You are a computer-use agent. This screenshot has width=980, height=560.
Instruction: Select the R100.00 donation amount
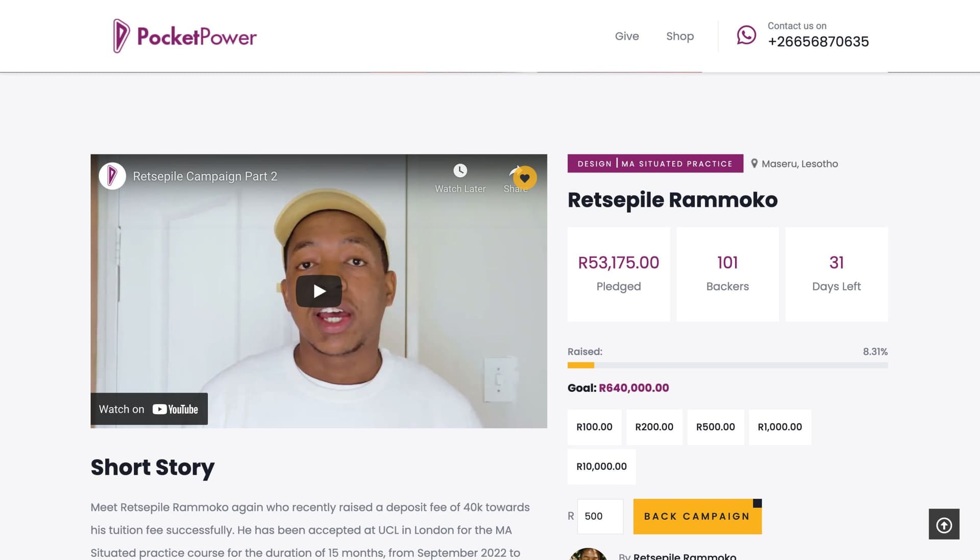pyautogui.click(x=594, y=427)
